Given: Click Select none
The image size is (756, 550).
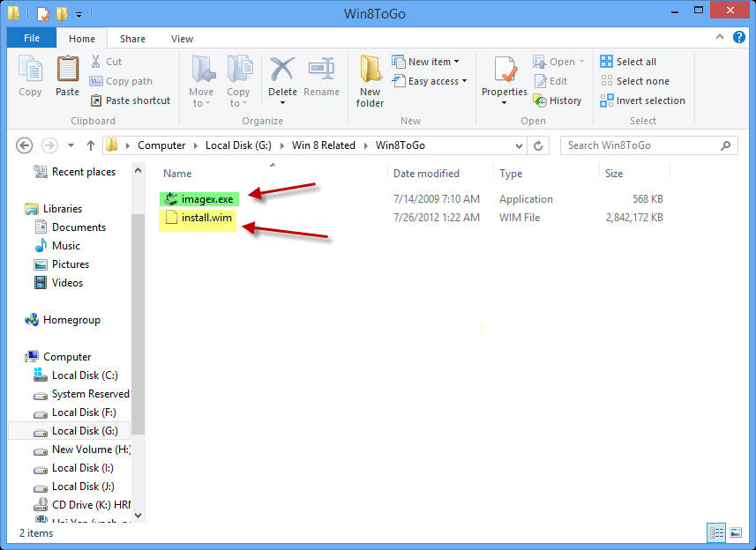Looking at the screenshot, I should click(x=635, y=81).
